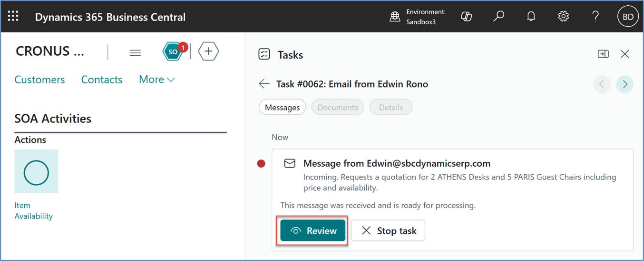
Task: Click the Sandbox3 environment label
Action: tap(421, 22)
